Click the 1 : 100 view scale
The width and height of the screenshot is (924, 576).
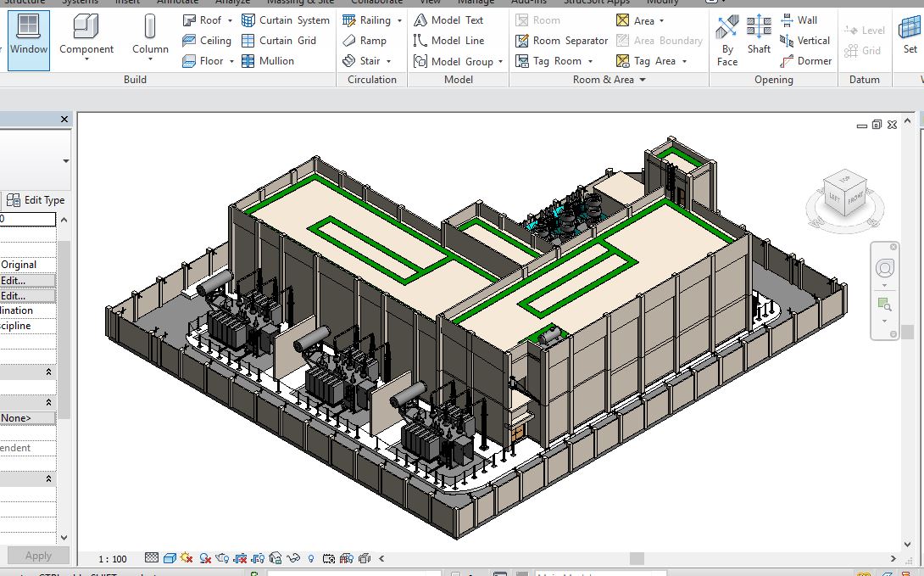click(113, 559)
